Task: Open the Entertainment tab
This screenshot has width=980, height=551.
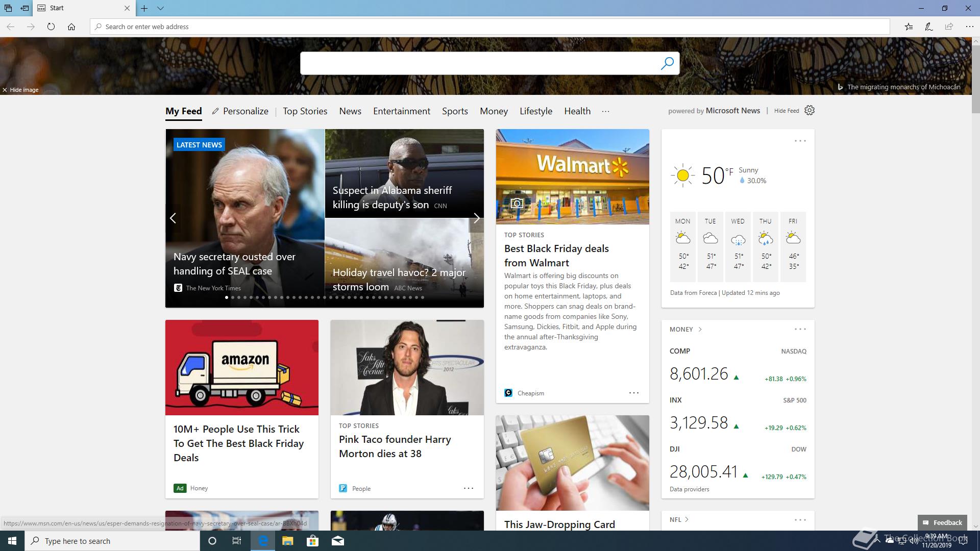Action: (x=401, y=111)
